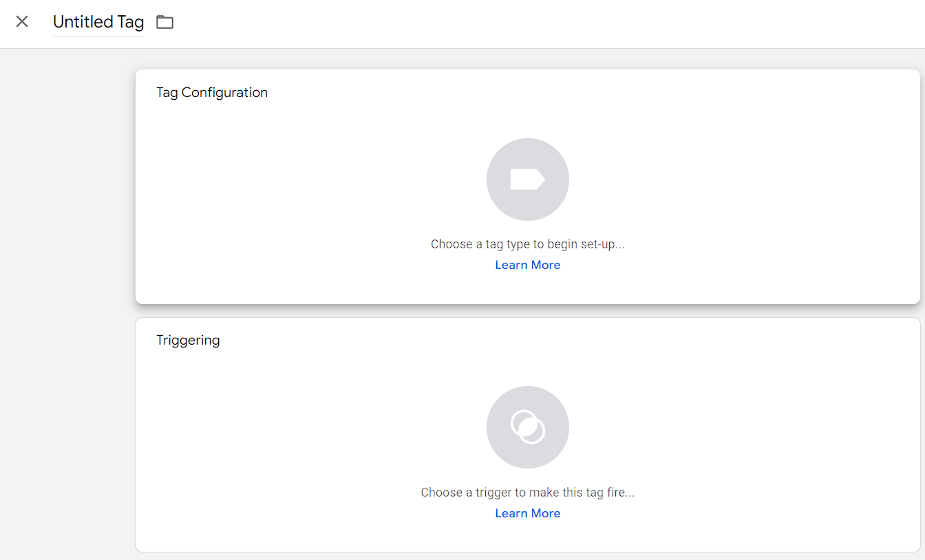Open the Tag Configuration panel
Image resolution: width=925 pixels, height=560 pixels.
pyautogui.click(x=528, y=186)
